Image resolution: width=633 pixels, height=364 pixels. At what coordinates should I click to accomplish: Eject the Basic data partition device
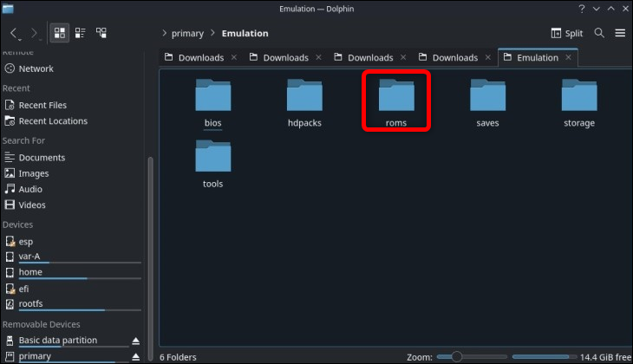click(135, 341)
